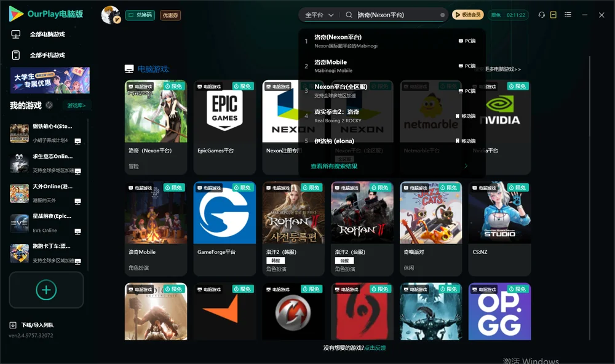Click the 限免 countdown timer badge
The image size is (615, 364).
(509, 15)
